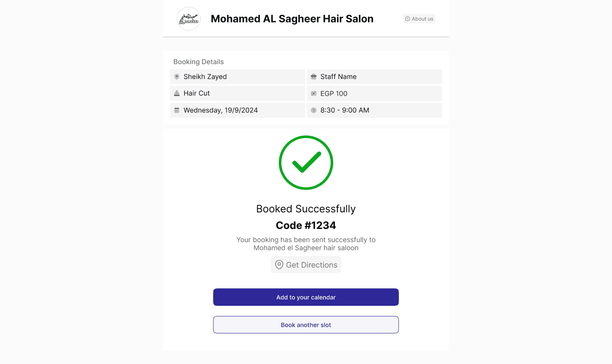Click the staff icon beside Staff Name
The image size is (612, 364).
(x=314, y=76)
